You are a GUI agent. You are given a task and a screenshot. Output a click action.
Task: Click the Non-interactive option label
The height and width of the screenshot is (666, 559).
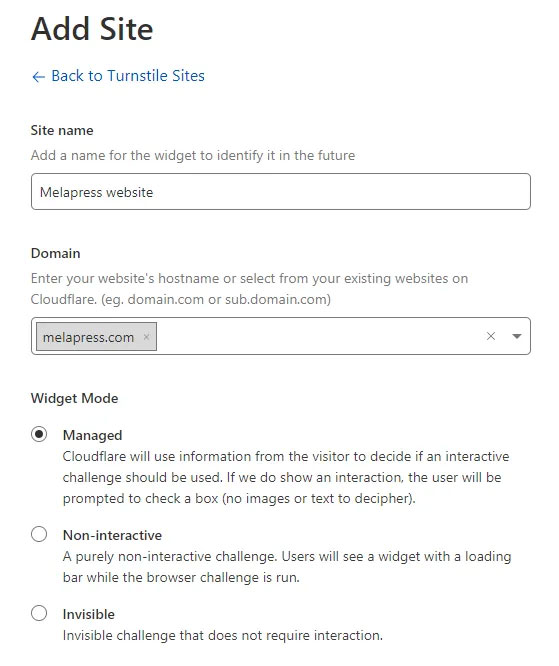click(x=113, y=535)
